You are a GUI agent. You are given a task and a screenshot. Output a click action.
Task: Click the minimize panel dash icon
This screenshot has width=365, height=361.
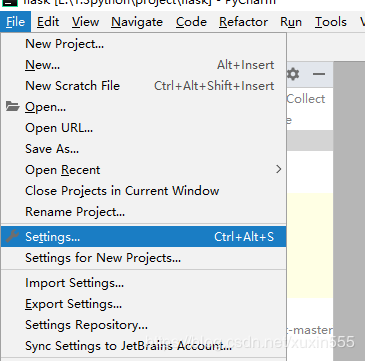coord(319,74)
